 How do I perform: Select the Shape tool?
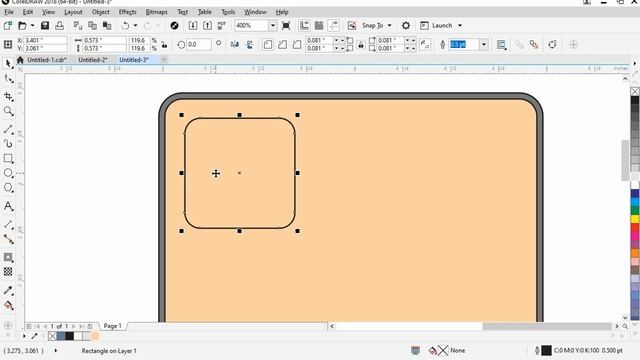point(8,78)
